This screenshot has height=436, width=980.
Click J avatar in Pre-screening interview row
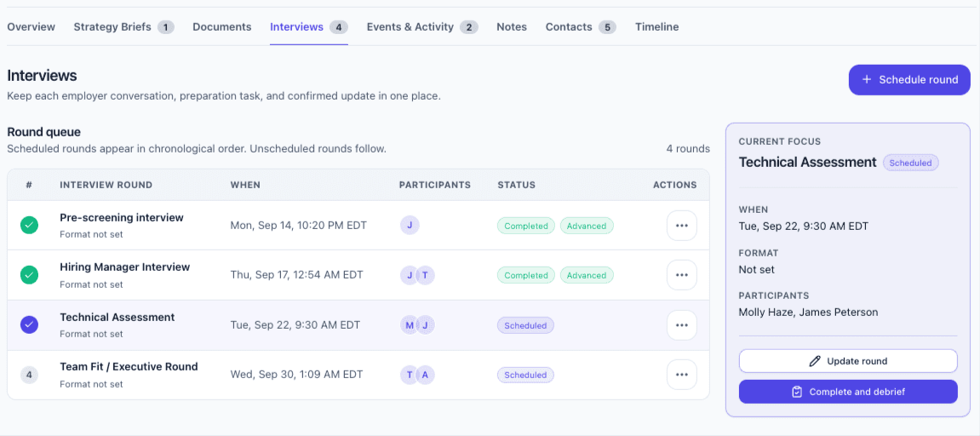410,225
